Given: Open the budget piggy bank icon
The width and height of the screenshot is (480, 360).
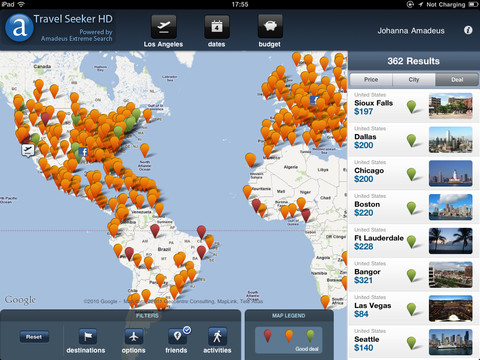Looking at the screenshot, I should [270, 27].
